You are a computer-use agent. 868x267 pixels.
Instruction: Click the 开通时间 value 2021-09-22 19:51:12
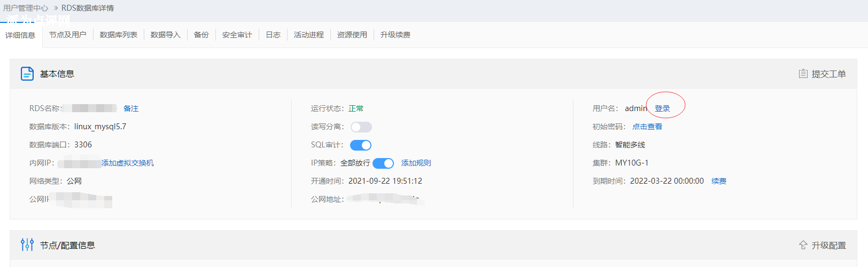[x=385, y=181]
